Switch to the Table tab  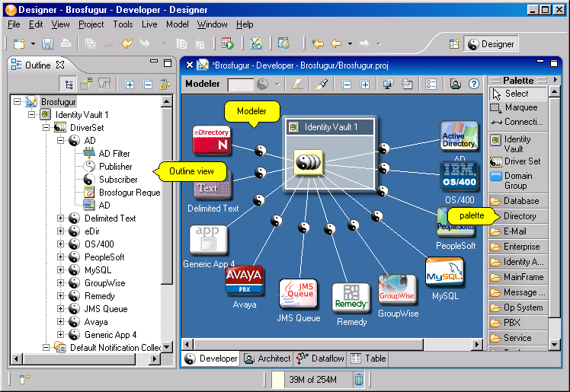pyautogui.click(x=369, y=359)
